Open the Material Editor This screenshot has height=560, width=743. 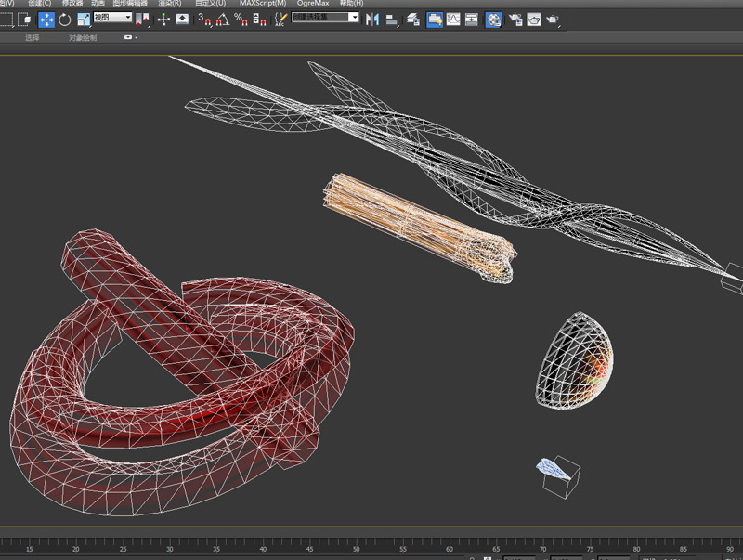click(x=493, y=19)
